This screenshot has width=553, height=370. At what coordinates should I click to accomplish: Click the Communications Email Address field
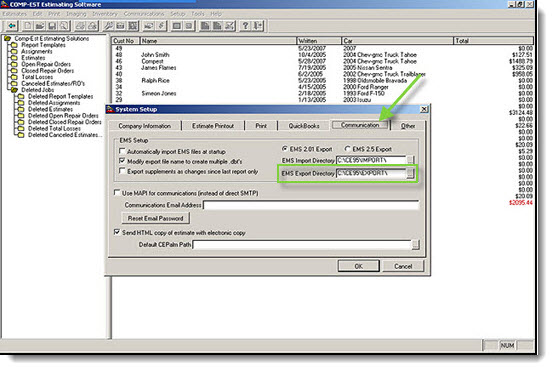point(311,205)
